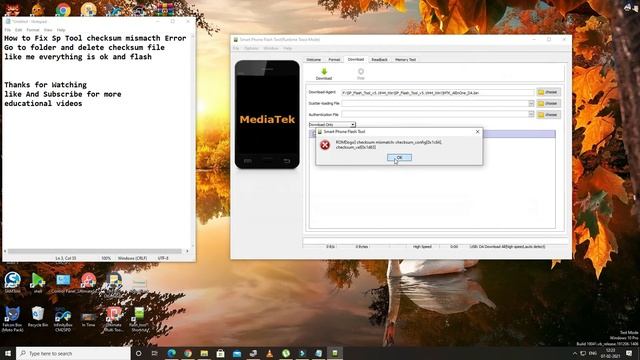Click the green Download arrow icon
The image size is (640, 360).
coord(324,73)
